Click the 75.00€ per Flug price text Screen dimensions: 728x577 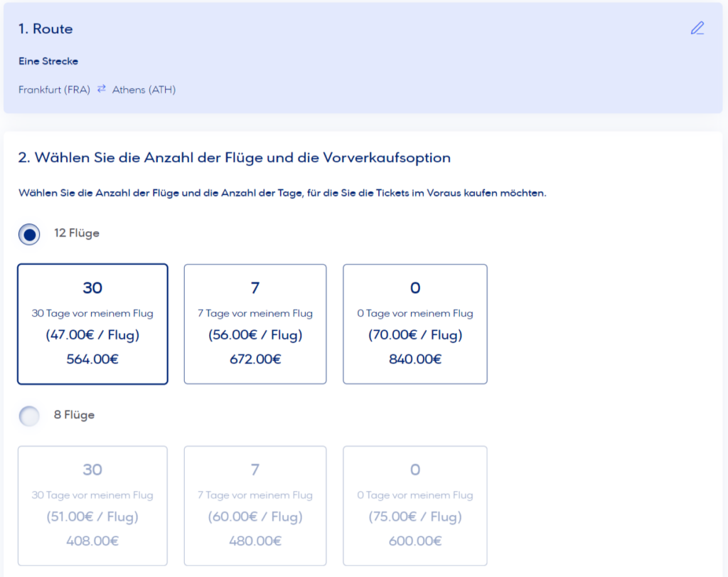(x=415, y=517)
